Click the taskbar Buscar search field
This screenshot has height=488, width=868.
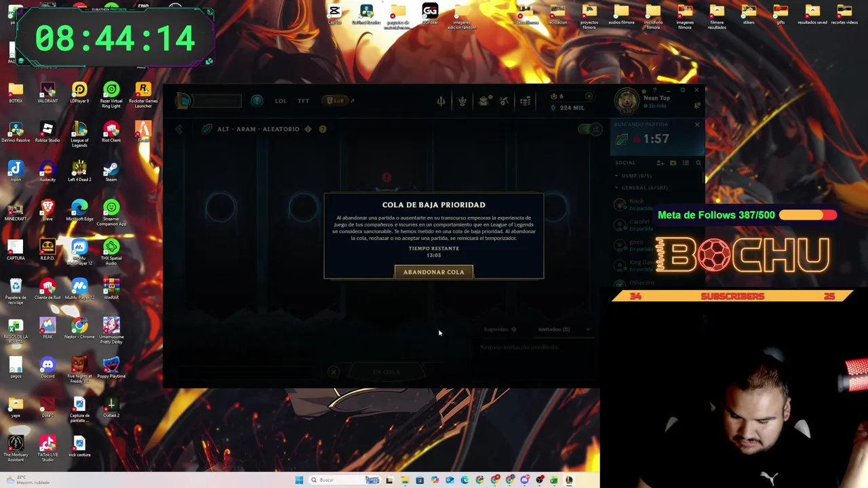tap(344, 480)
